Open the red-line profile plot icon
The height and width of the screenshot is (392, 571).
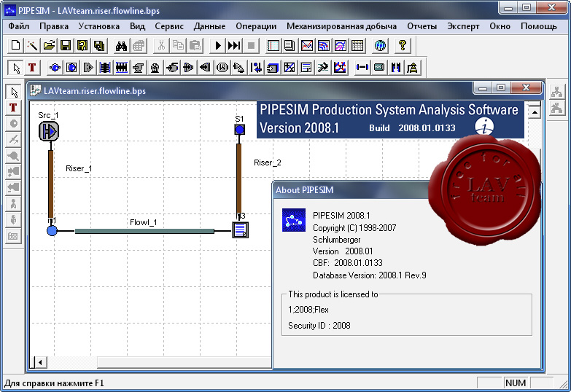click(x=307, y=45)
